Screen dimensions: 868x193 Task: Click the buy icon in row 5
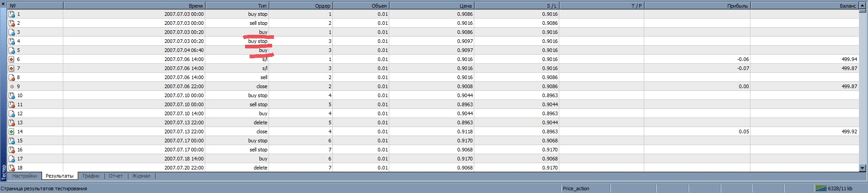click(x=12, y=50)
